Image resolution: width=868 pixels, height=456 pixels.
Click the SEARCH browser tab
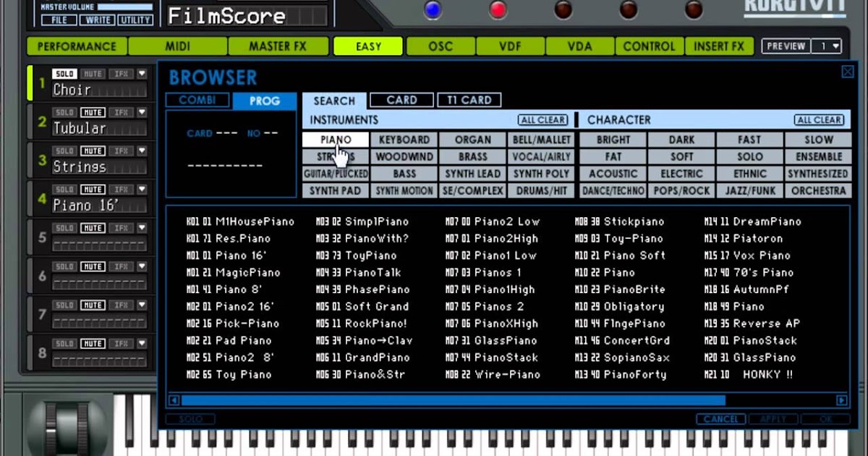(x=334, y=101)
